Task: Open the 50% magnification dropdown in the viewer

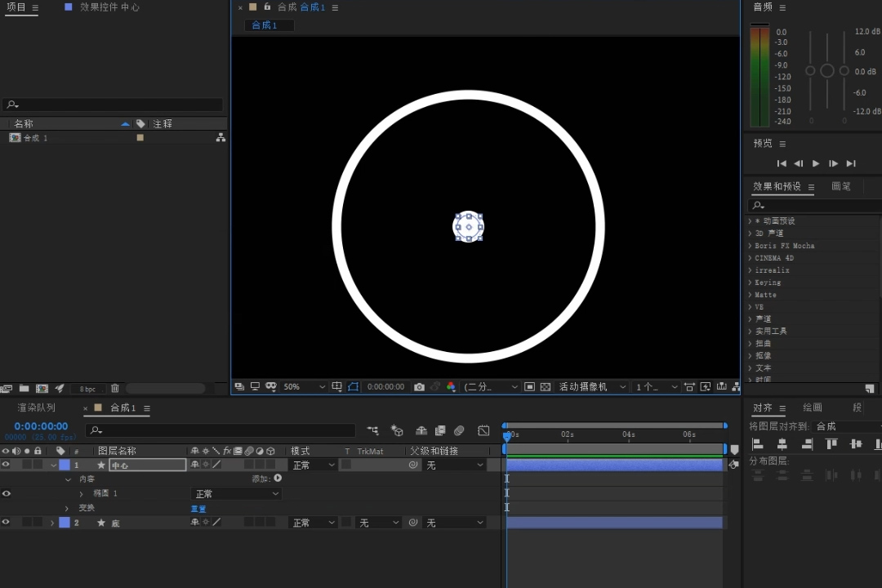Action: pyautogui.click(x=304, y=386)
